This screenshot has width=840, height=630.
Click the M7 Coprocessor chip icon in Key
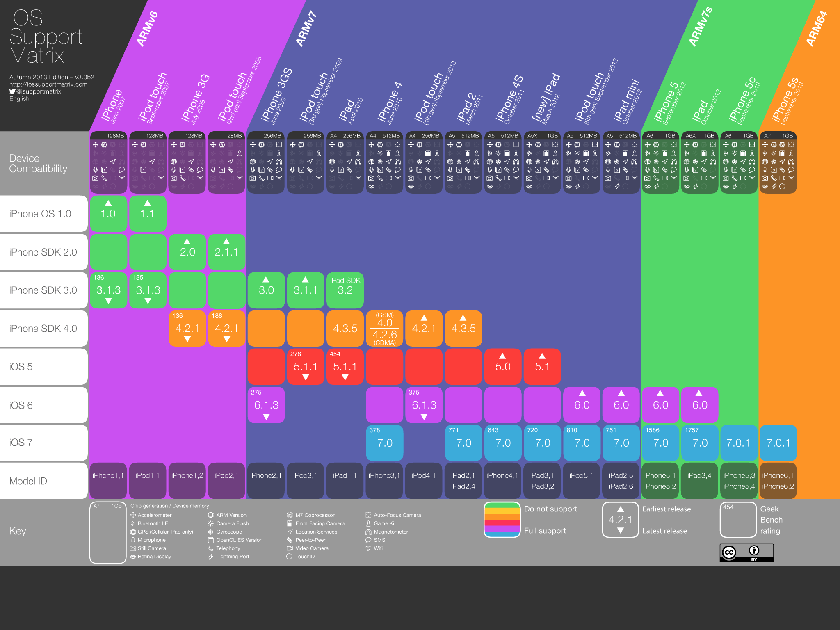[x=290, y=515]
